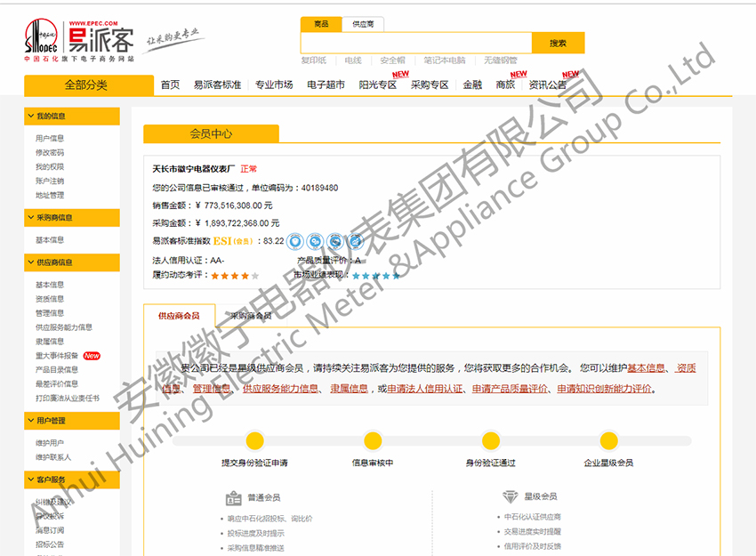Open 电子超市 in the navigation
756x556 pixels.
(x=326, y=85)
